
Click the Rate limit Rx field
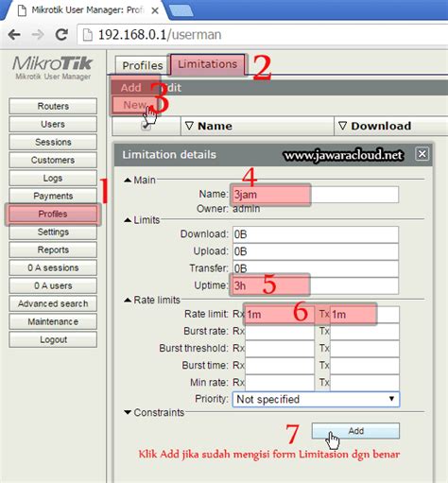[x=280, y=315]
